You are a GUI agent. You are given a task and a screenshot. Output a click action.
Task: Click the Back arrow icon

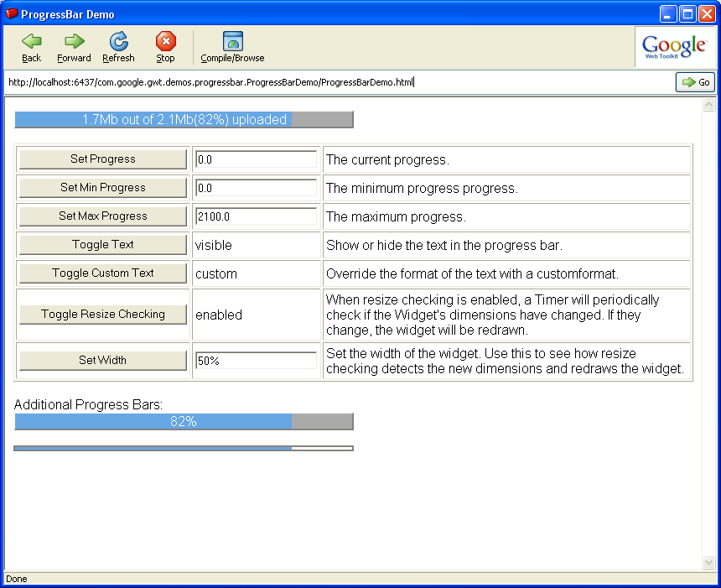point(31,42)
